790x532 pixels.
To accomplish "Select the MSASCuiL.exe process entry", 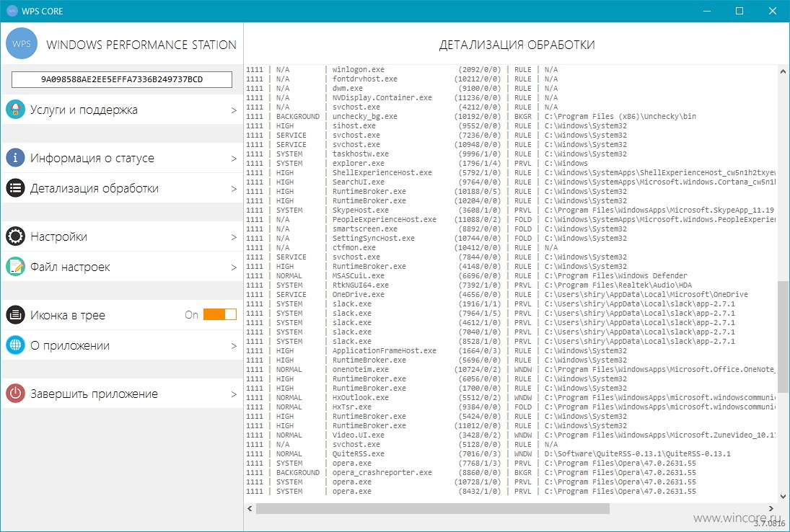I will (x=511, y=276).
